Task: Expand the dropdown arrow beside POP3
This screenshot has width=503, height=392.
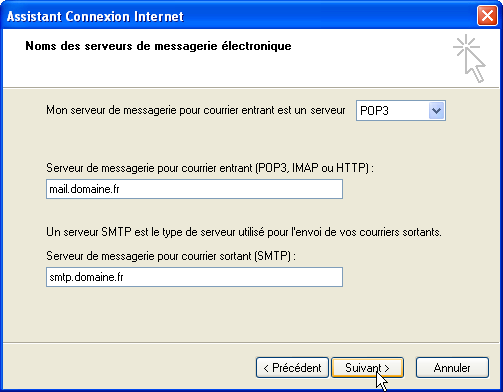Action: point(436,111)
